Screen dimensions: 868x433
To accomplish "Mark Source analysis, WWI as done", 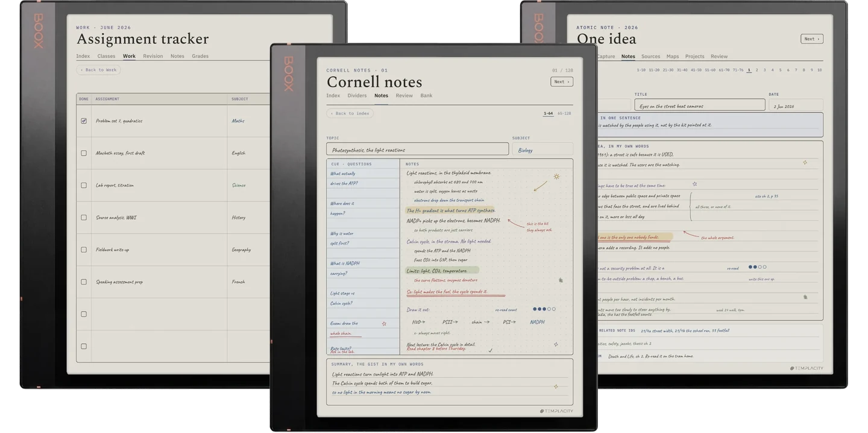I will pos(84,218).
